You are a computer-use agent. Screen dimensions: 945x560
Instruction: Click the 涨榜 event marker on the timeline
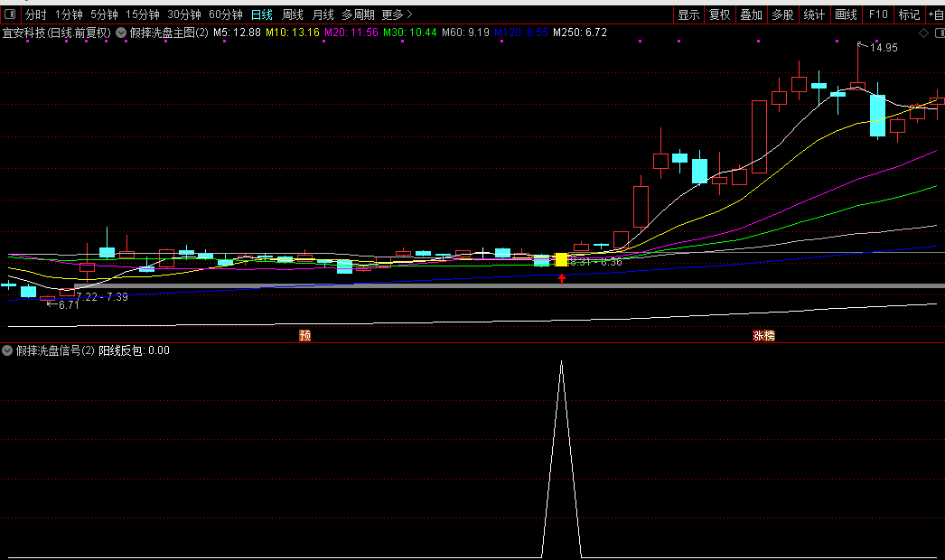click(x=763, y=335)
